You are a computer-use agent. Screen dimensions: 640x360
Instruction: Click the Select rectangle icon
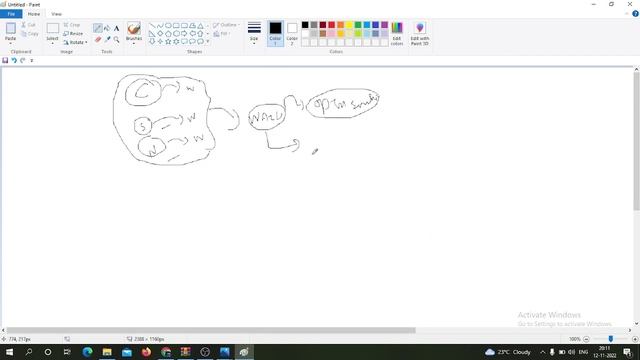(x=52, y=29)
